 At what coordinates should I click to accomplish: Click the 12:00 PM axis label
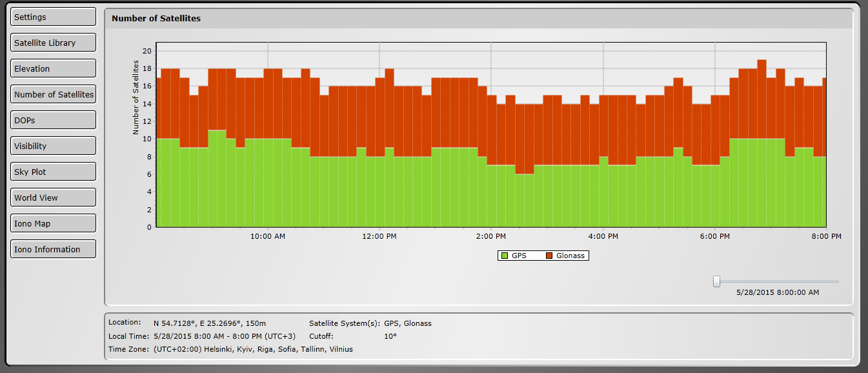pyautogui.click(x=379, y=237)
